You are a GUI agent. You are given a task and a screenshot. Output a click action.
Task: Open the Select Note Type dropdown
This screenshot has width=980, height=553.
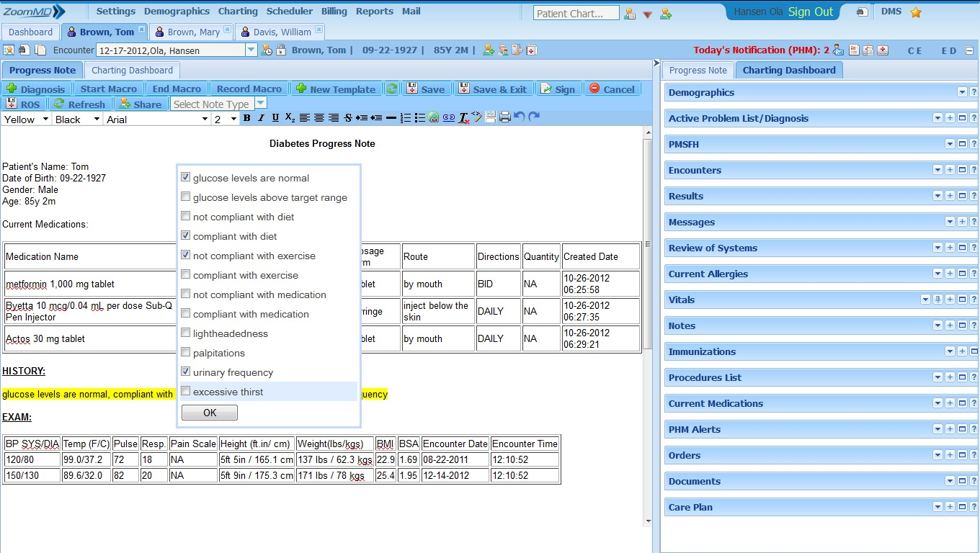pyautogui.click(x=261, y=104)
